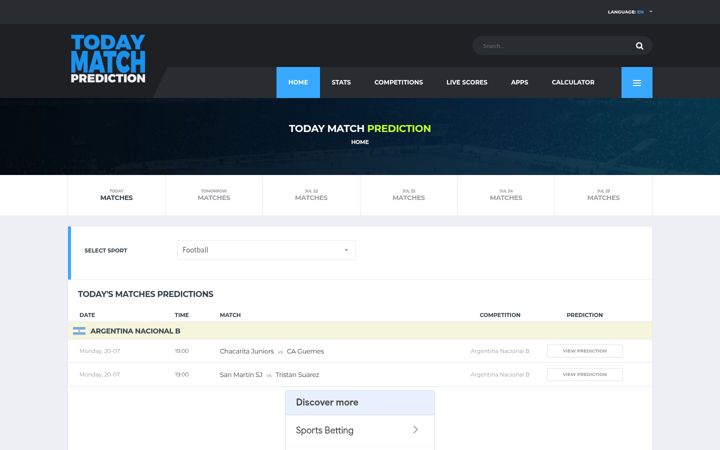Viewport: 720px width, 450px height.
Task: Expand the Language EN dropdown
Action: pos(630,12)
